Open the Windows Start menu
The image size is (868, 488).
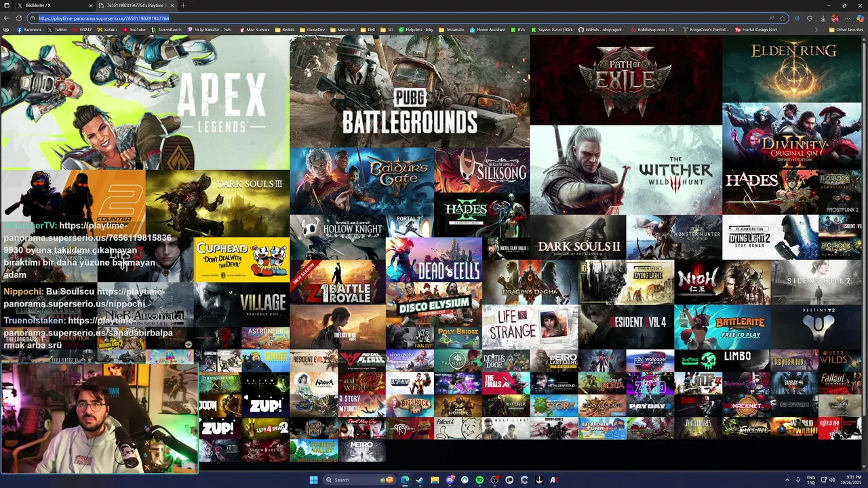314,480
